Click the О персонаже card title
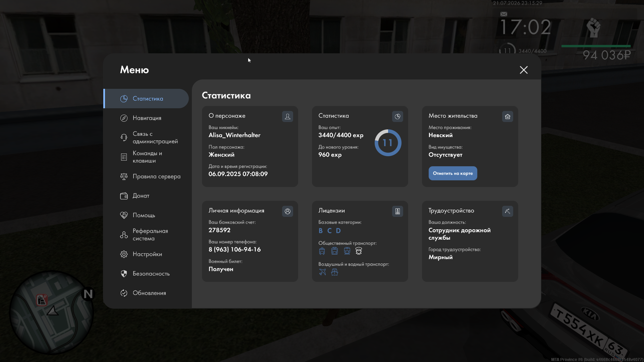This screenshot has height=362, width=644. [227, 116]
